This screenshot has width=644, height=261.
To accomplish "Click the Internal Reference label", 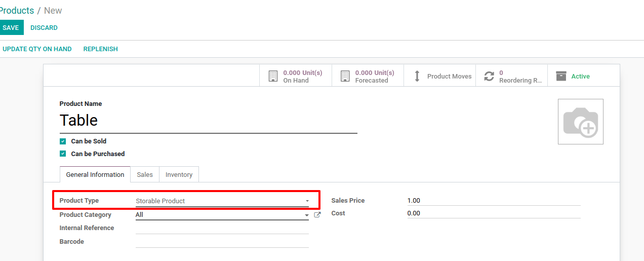I will pyautogui.click(x=87, y=228).
